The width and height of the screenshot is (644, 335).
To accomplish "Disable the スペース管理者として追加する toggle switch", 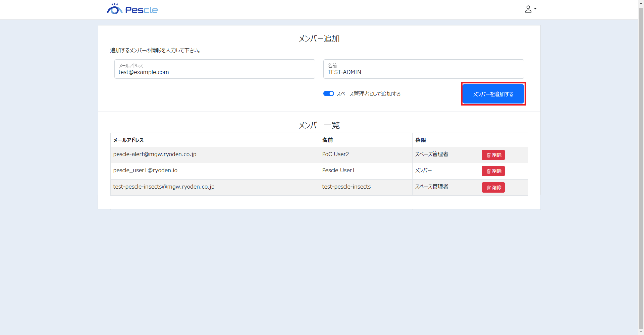I will click(x=328, y=94).
